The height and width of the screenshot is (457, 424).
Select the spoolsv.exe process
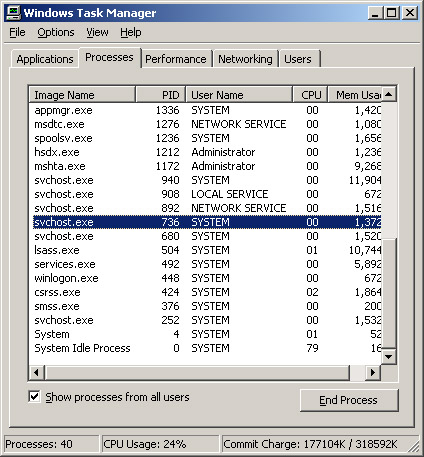[x=207, y=138]
